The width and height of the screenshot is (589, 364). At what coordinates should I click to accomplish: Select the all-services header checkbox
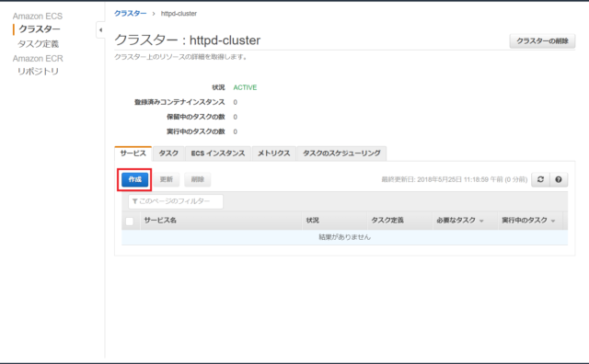(130, 221)
